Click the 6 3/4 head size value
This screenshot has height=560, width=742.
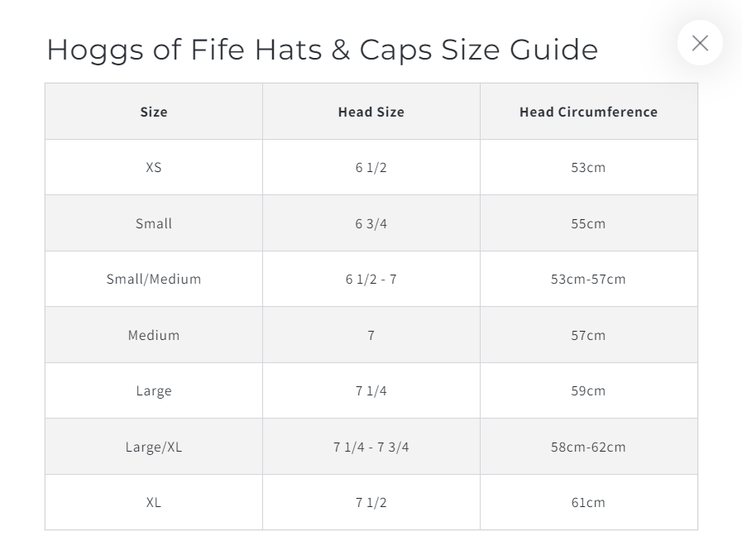pos(371,223)
